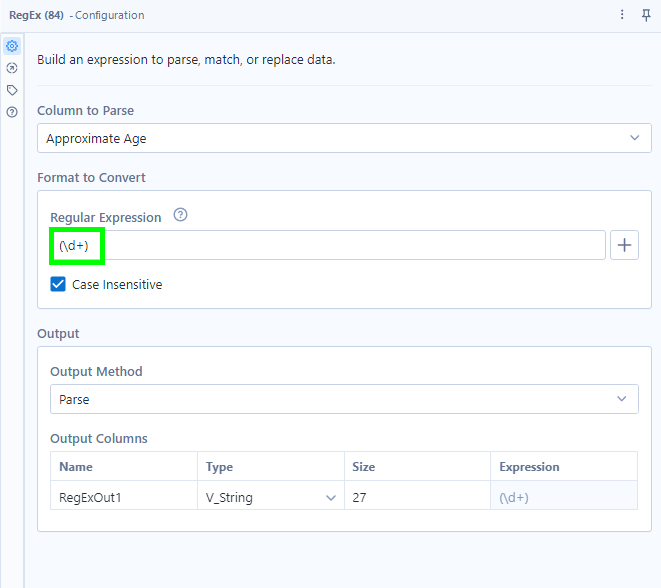Click the plus button to insert expression
Screen dimensions: 661x588
[624, 245]
